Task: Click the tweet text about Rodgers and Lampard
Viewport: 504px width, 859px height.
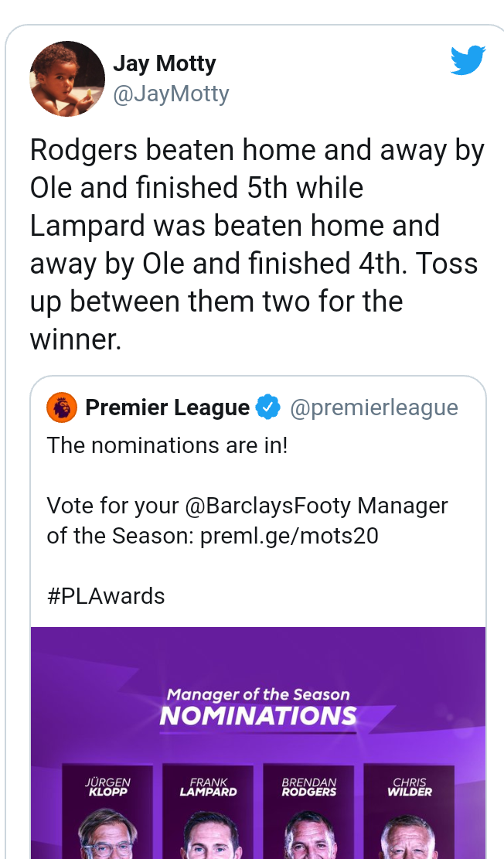Action: coord(257,244)
